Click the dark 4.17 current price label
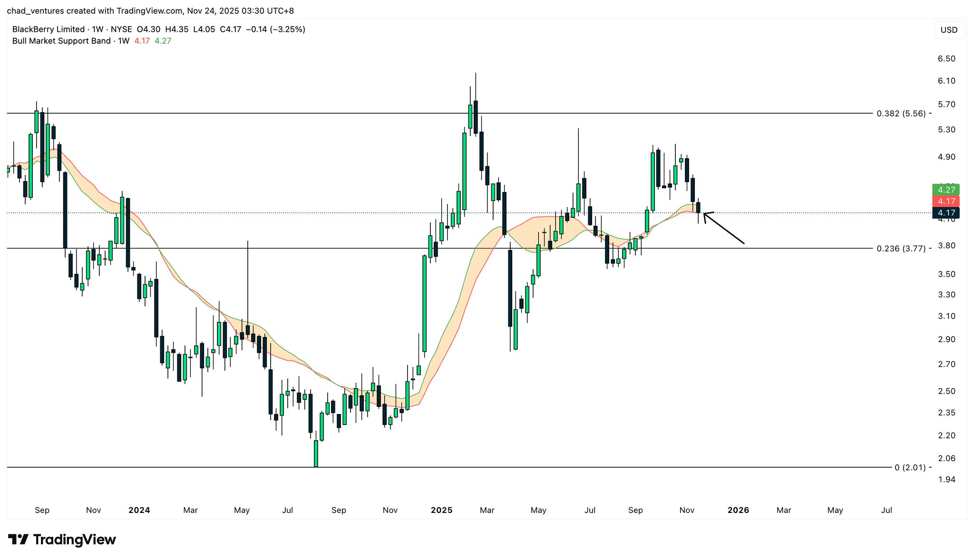Viewport: 974px width, 560px height. 946,212
